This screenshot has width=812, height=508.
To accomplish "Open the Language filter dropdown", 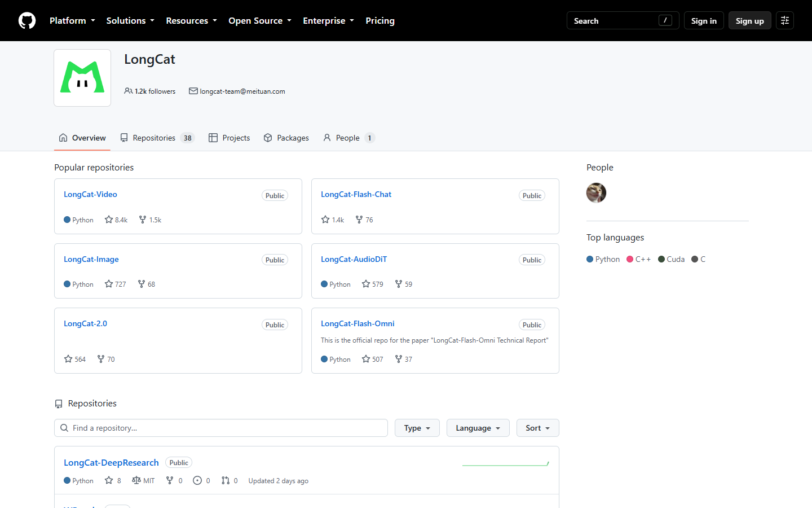I will pyautogui.click(x=478, y=428).
